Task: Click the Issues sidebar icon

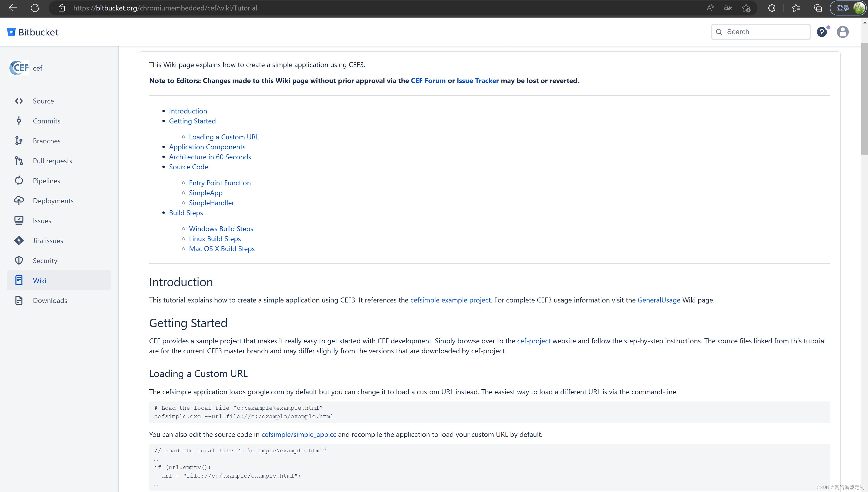Action: click(19, 221)
